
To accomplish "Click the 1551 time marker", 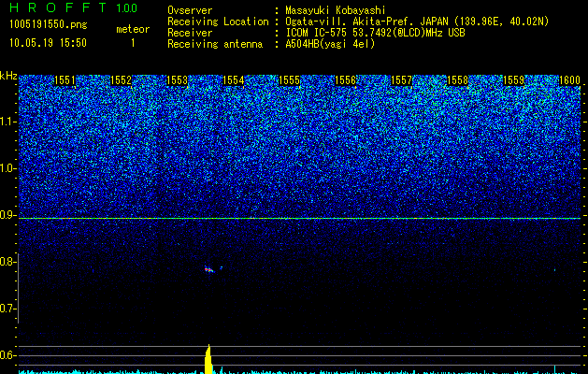I will coord(65,80).
